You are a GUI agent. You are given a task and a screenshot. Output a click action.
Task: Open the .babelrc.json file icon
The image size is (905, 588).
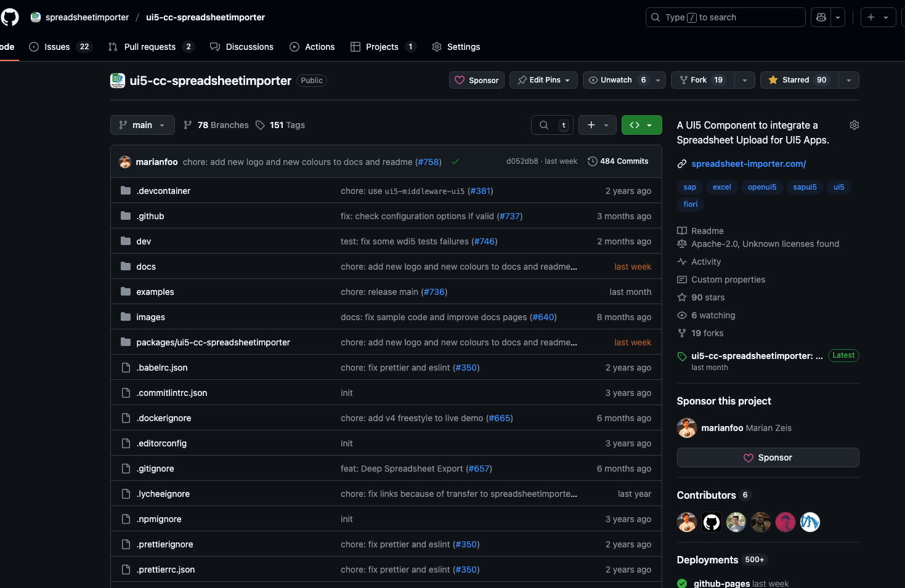[126, 368]
